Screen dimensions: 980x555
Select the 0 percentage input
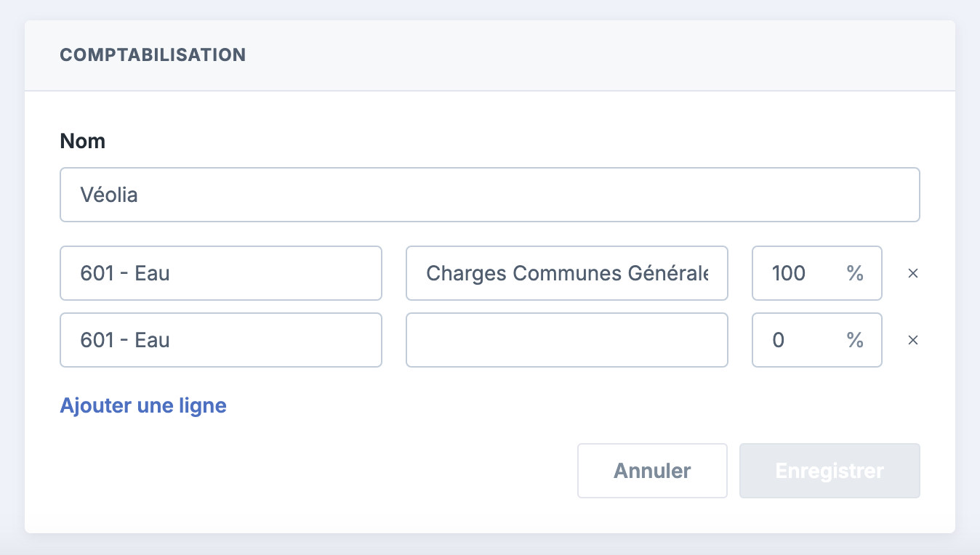click(x=817, y=340)
